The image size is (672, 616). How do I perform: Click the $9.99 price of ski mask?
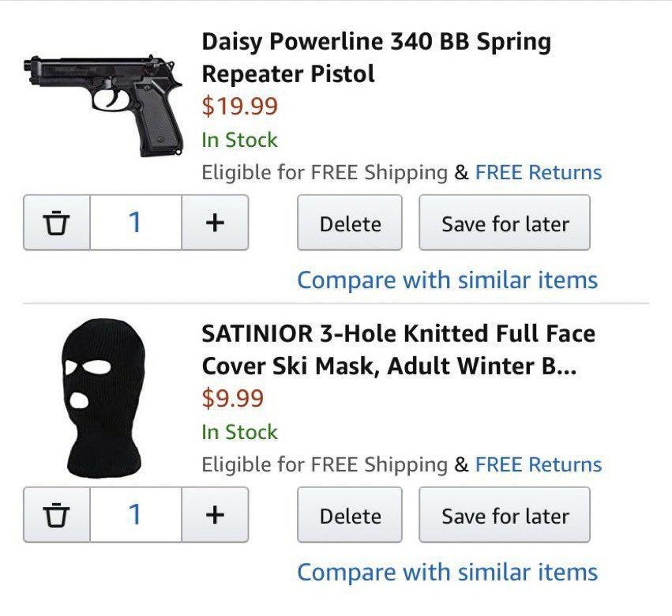pos(233,398)
